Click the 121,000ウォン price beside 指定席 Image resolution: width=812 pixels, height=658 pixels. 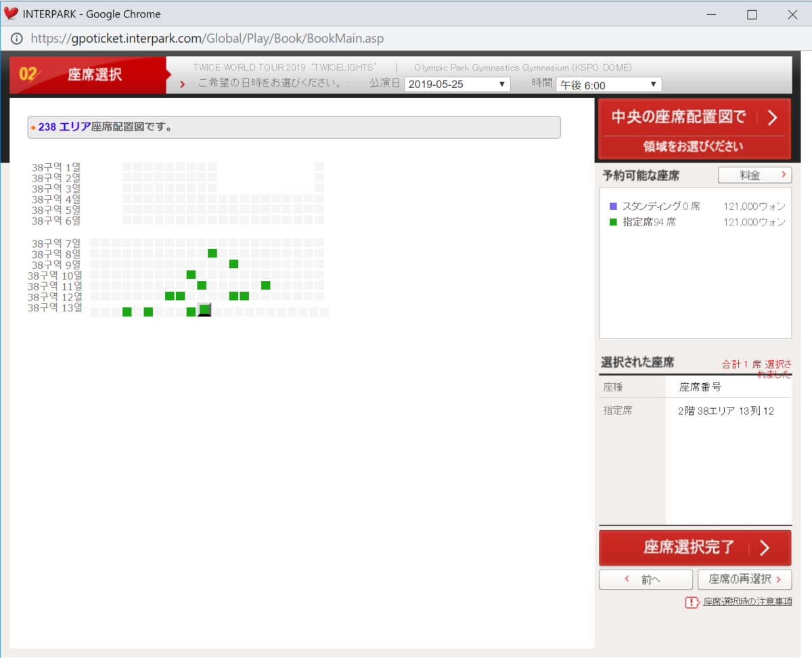(x=754, y=222)
